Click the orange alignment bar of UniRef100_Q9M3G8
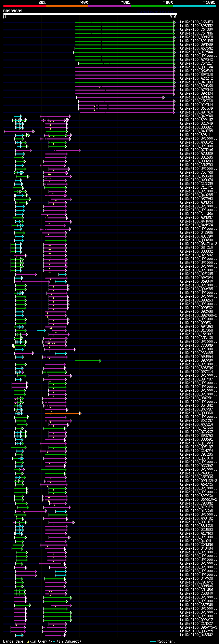The image size is (219, 644). tap(63, 413)
